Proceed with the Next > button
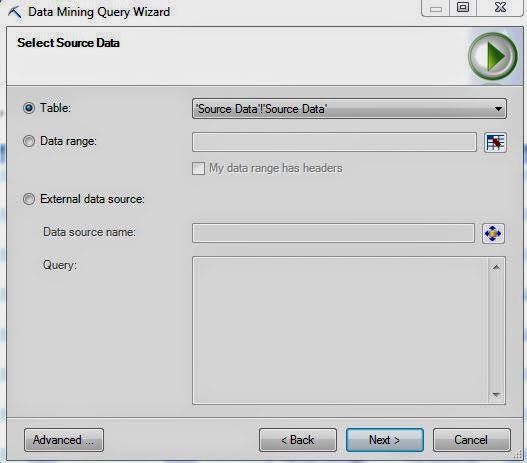 point(384,440)
